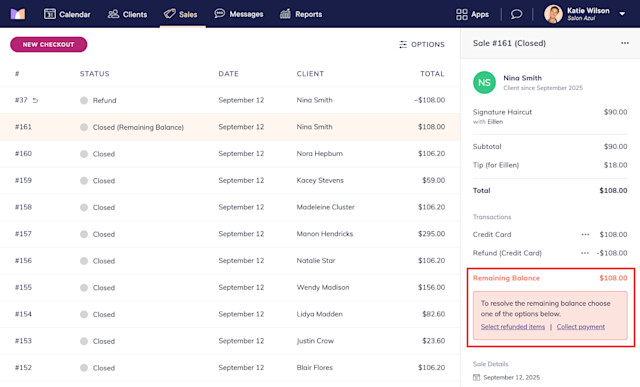The height and width of the screenshot is (387, 640).
Task: Click the $295.00 total for Manon Hendricks
Action: tap(431, 234)
